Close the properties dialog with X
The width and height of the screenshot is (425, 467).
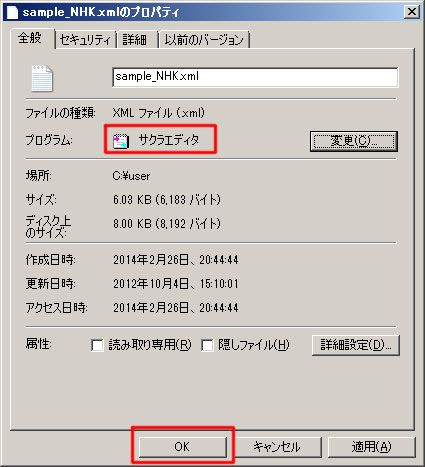(x=412, y=12)
